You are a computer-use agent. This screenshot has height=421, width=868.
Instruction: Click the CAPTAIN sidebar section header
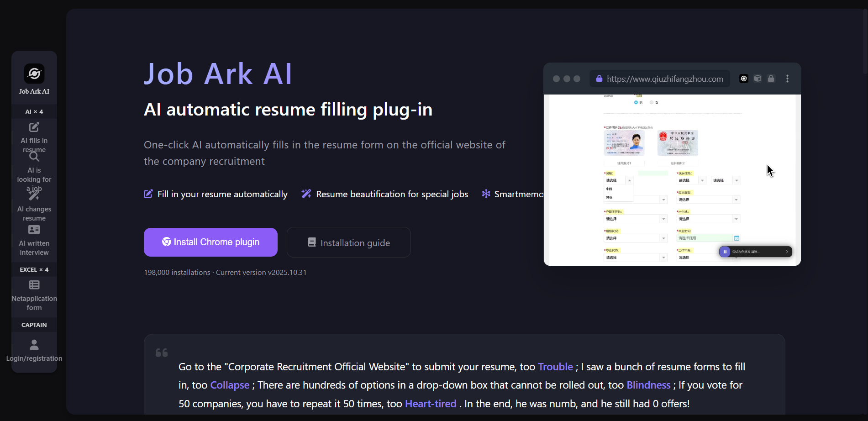(34, 325)
